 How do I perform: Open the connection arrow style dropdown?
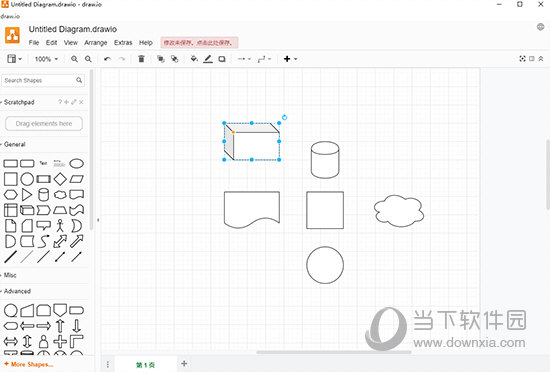pyautogui.click(x=244, y=59)
